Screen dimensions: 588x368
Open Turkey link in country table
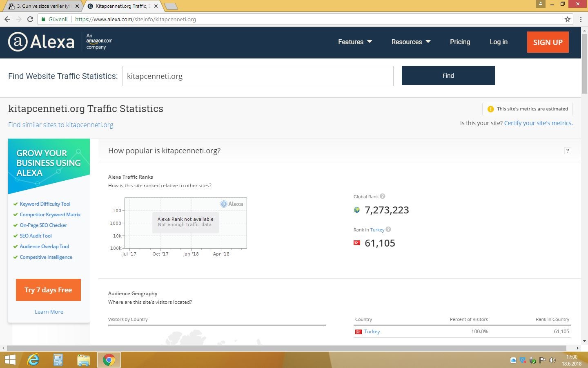point(372,332)
